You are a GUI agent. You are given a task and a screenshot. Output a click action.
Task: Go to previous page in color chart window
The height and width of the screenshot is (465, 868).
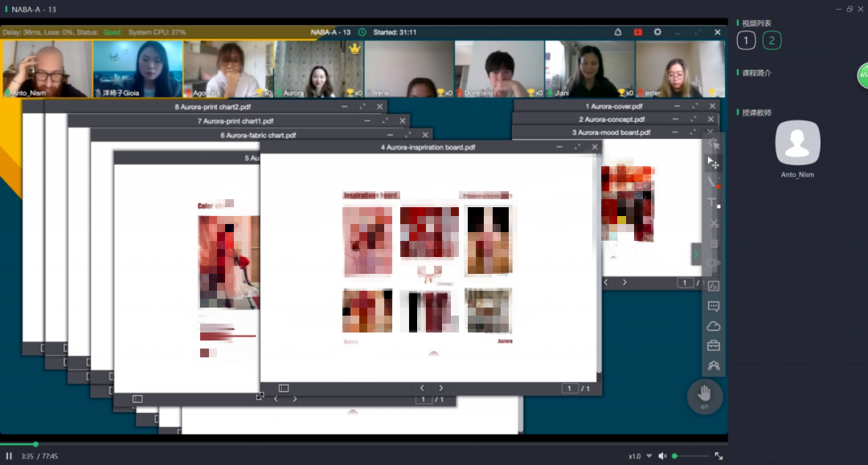pos(276,398)
